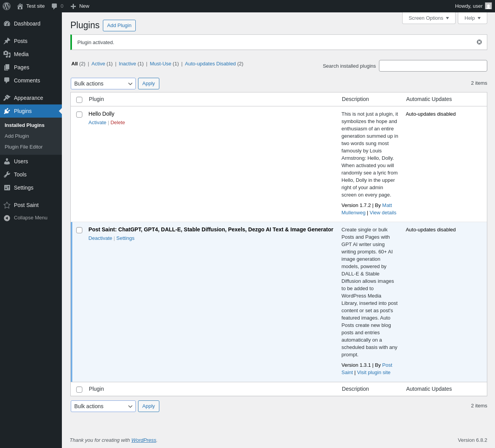This screenshot has width=495, height=448.
Task: Click the Dashboard gauge icon
Action: [x=7, y=24]
